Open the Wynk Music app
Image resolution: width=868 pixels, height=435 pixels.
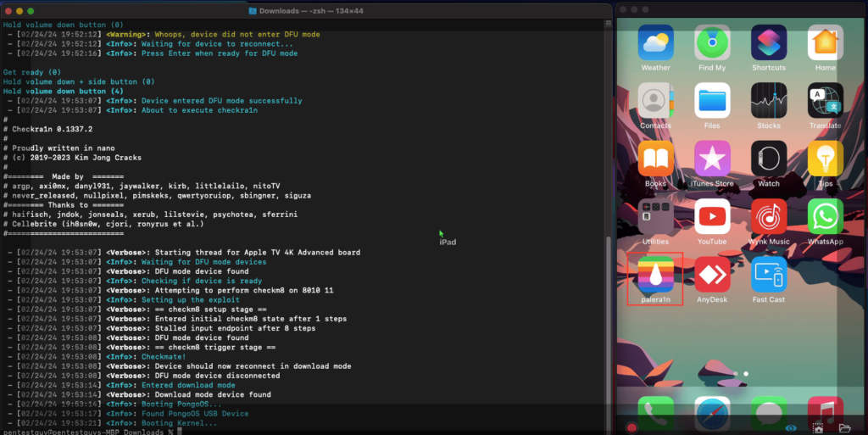pos(768,217)
